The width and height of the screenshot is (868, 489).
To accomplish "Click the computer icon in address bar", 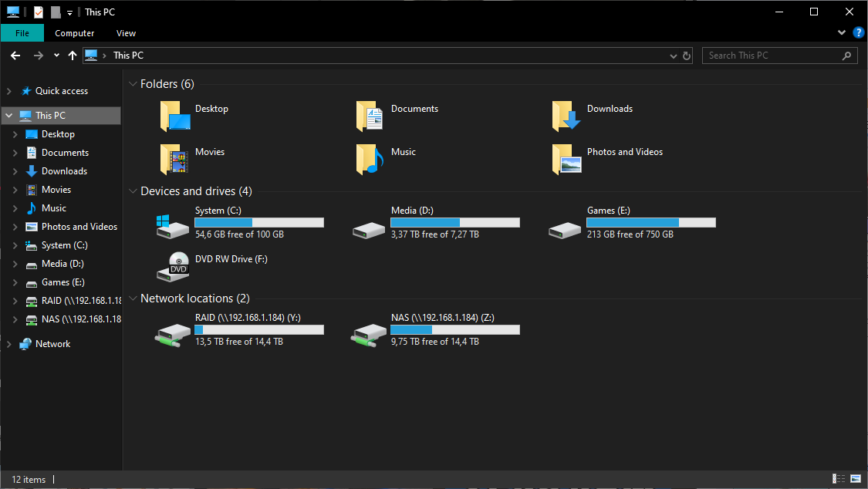I will (91, 56).
